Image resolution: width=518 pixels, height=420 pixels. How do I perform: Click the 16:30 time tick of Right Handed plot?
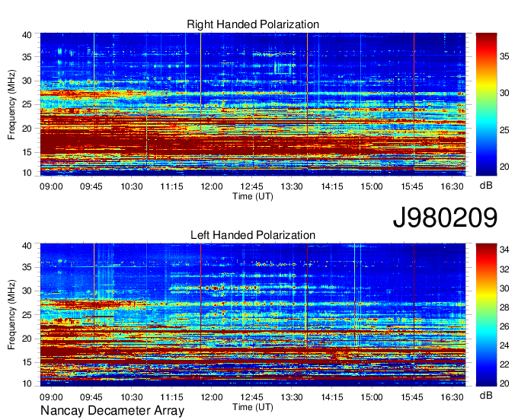pyautogui.click(x=452, y=186)
